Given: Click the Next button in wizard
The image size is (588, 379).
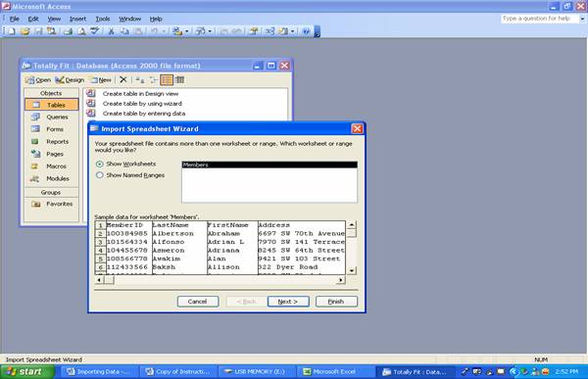Looking at the screenshot, I should (288, 302).
